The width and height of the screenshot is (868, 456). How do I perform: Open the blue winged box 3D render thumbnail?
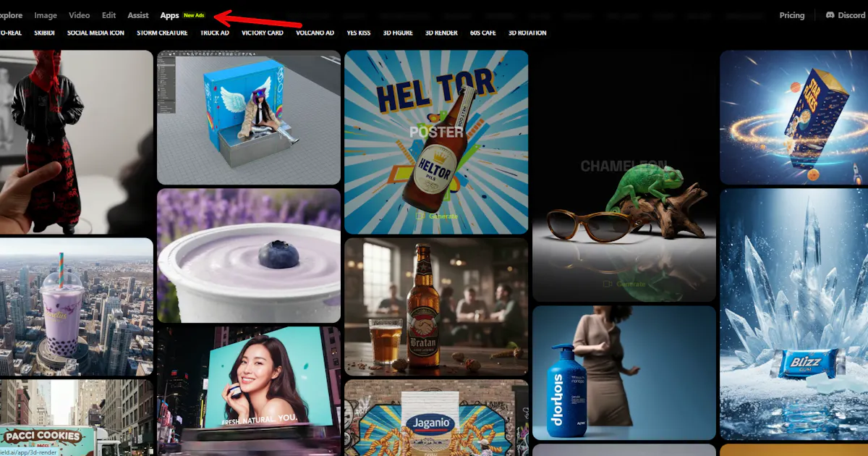tap(249, 117)
